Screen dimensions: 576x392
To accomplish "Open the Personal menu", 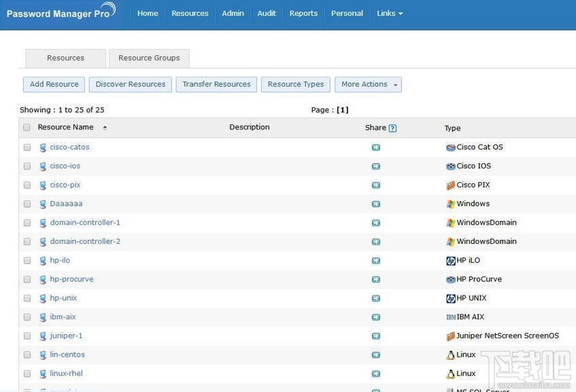I will tap(347, 14).
